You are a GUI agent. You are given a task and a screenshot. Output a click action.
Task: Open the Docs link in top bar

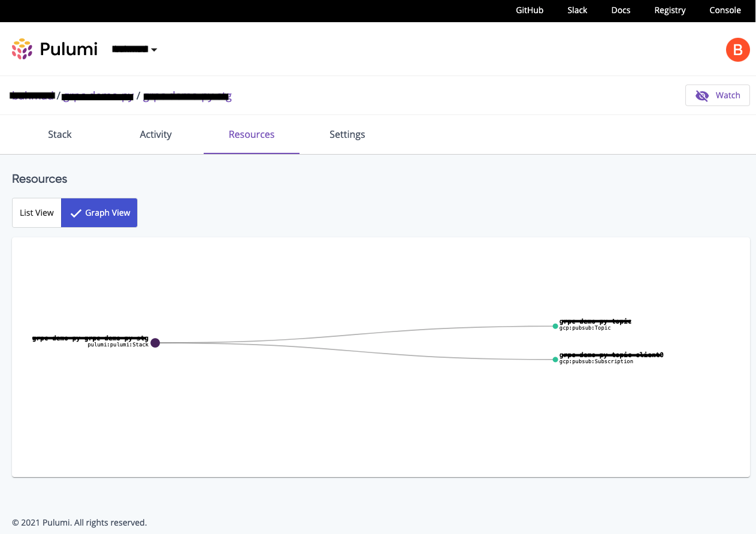click(x=621, y=10)
